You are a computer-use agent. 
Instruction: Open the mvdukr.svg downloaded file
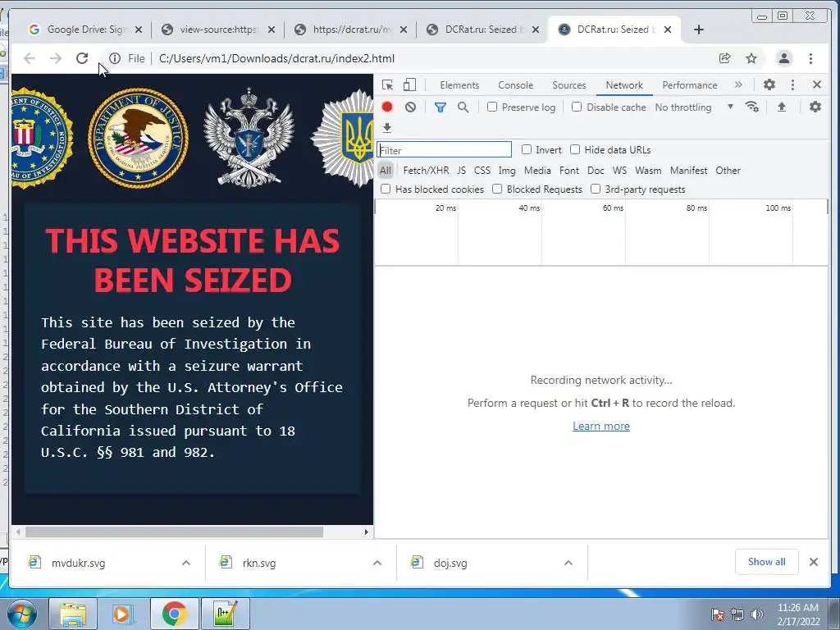coord(78,563)
